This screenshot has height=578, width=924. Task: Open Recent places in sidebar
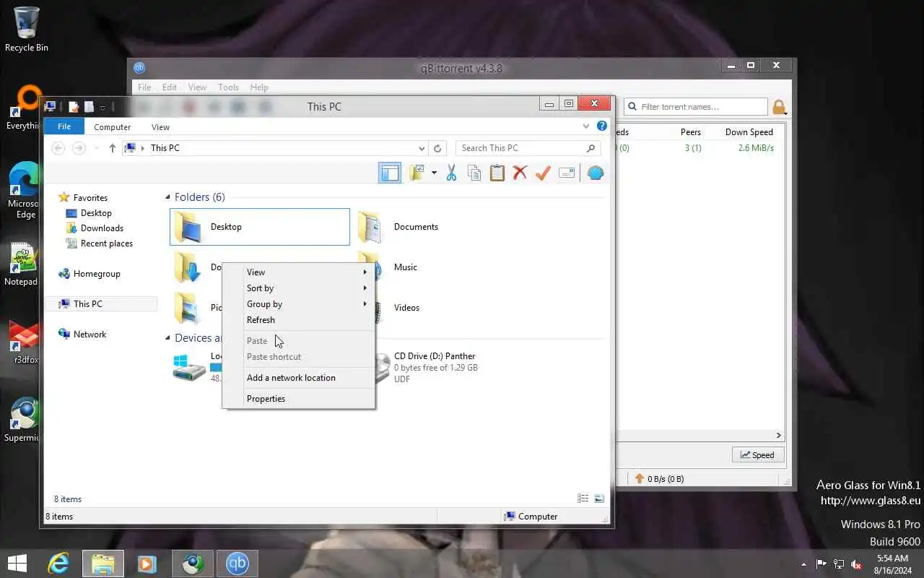tap(107, 243)
